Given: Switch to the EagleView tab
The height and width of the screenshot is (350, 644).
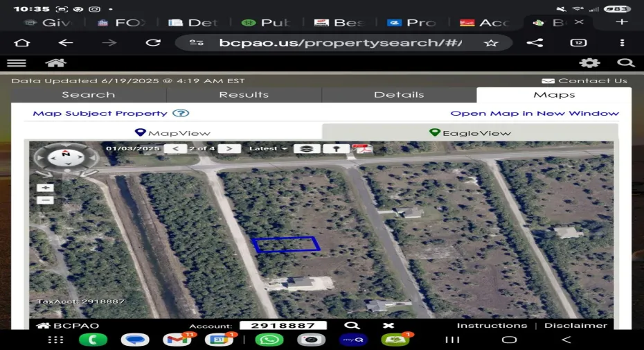Looking at the screenshot, I should click(x=469, y=132).
